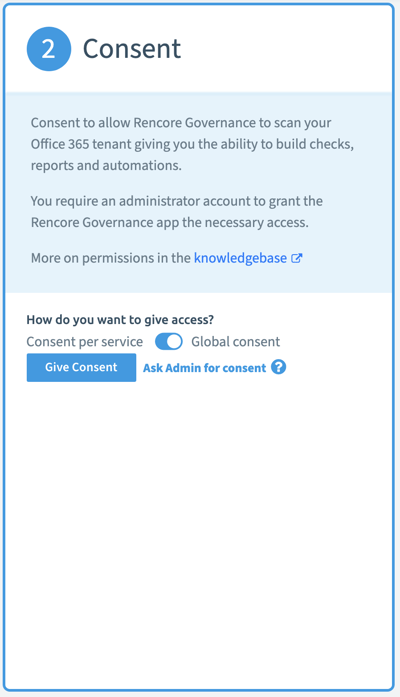Screen dimensions: 400x697
Task: Click the Give Consent button
Action: click(81, 368)
